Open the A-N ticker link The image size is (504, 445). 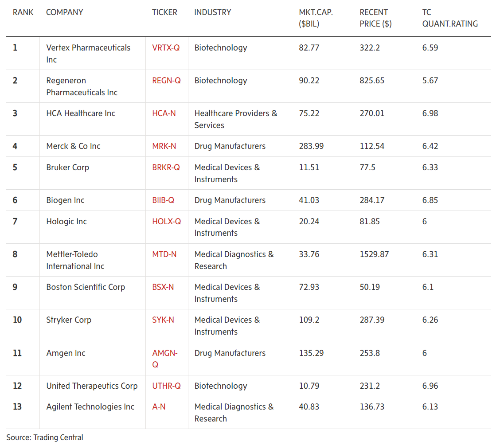pyautogui.click(x=159, y=407)
